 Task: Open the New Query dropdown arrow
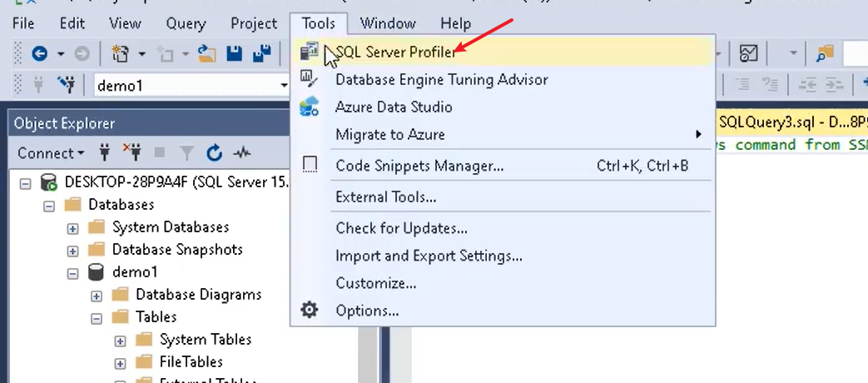[x=141, y=54]
